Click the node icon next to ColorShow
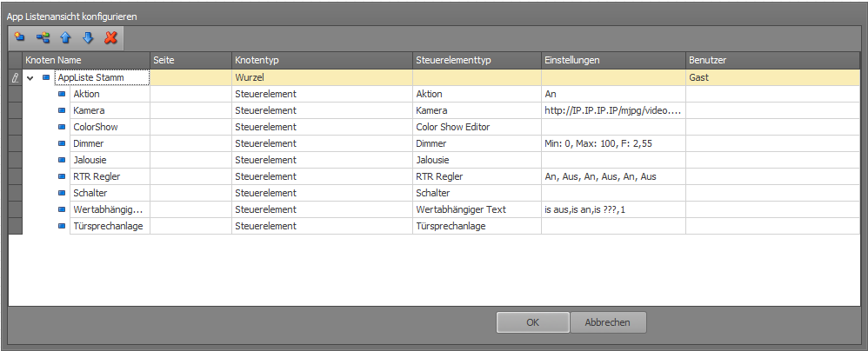The height and width of the screenshot is (351, 868). 62,128
